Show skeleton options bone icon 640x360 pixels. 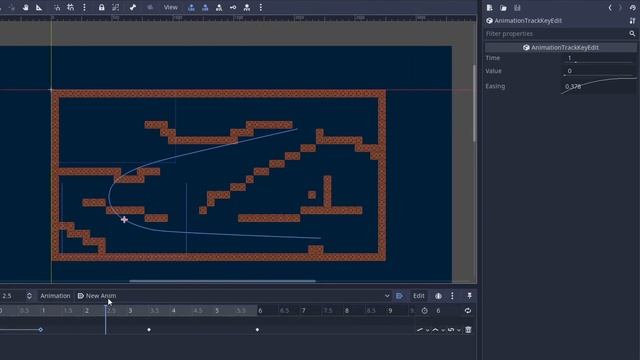(133, 7)
